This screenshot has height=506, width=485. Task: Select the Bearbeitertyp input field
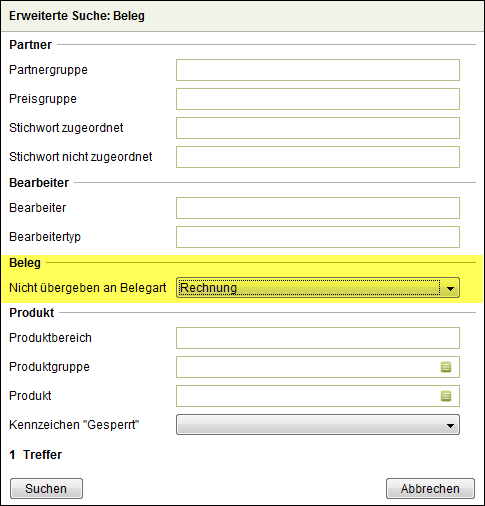[318, 237]
